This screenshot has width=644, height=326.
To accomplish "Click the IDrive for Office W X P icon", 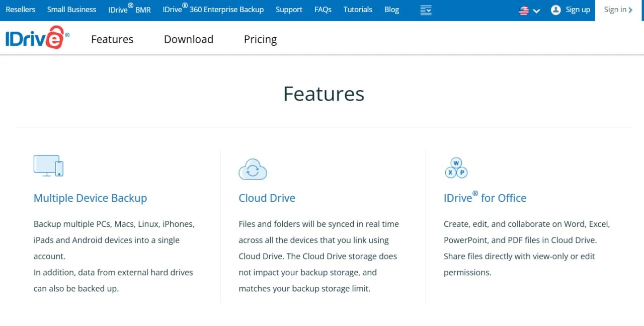I will pos(456,168).
